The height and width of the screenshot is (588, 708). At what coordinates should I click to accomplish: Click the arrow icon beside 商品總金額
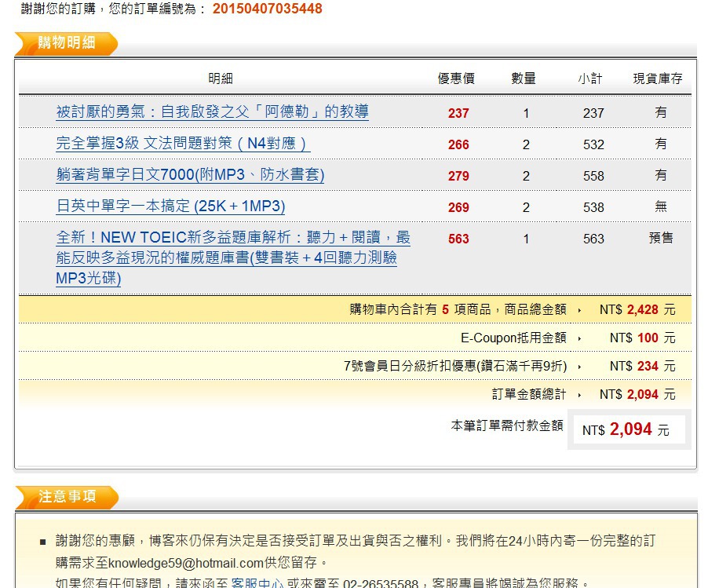click(579, 310)
